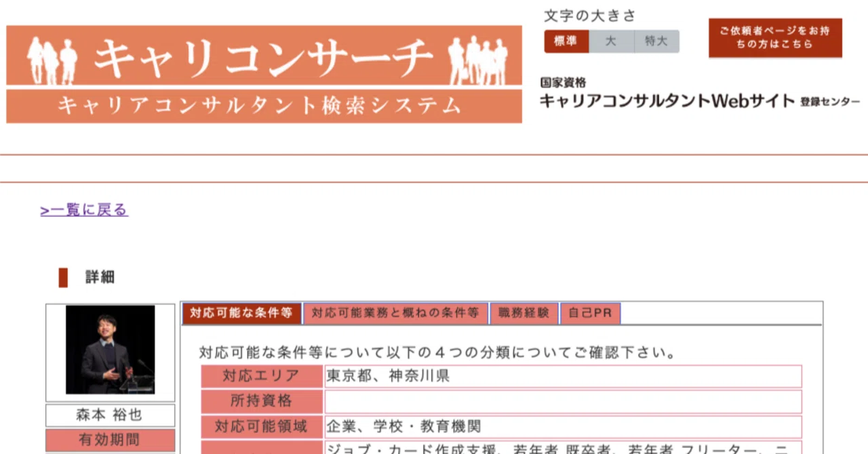868x454 pixels.
Task: Switch to 対応可能な条件等 tab
Action: pyautogui.click(x=241, y=313)
